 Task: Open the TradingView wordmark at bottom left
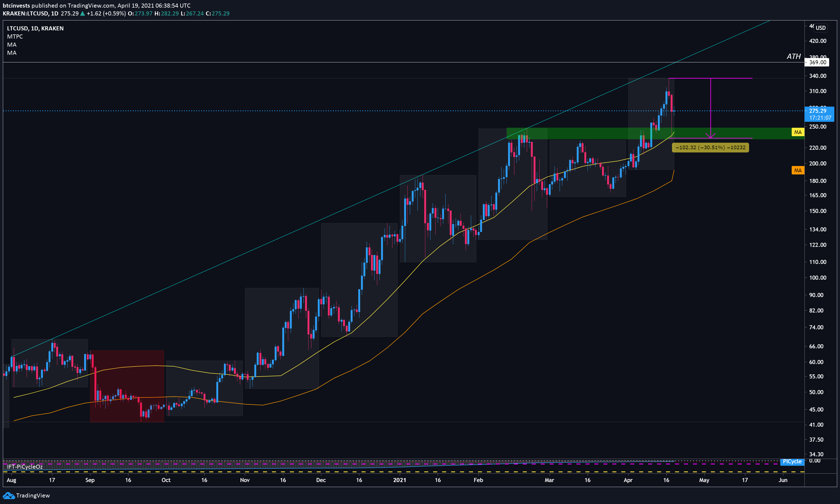(x=33, y=496)
